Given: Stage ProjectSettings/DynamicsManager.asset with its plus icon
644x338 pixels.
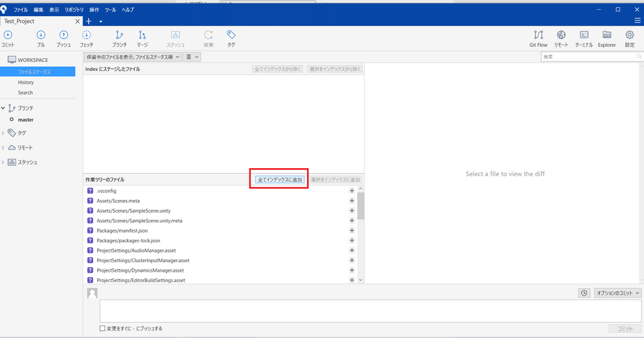Looking at the screenshot, I should tap(352, 270).
